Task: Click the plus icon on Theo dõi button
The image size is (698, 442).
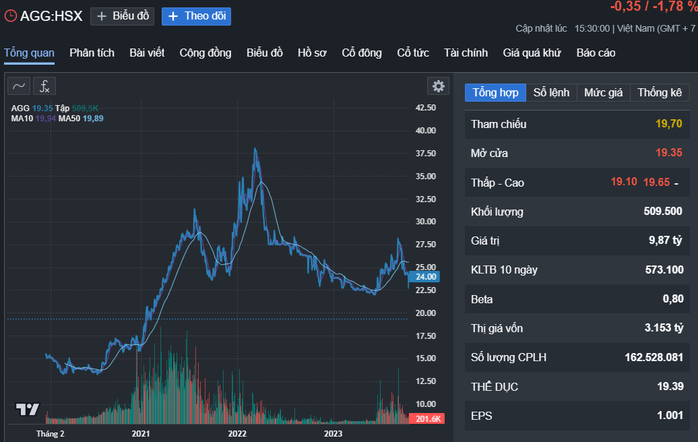Action: (172, 16)
